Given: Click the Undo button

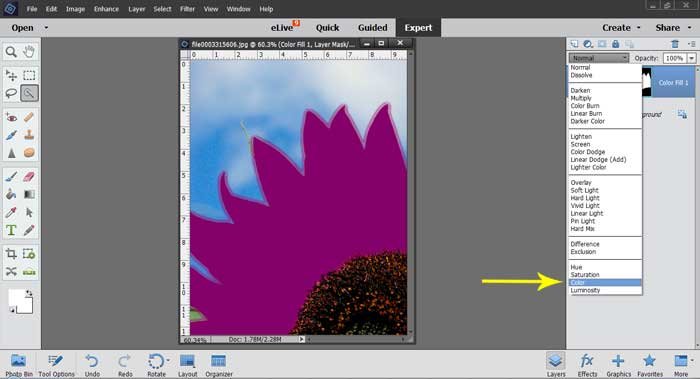Looking at the screenshot, I should (92, 365).
